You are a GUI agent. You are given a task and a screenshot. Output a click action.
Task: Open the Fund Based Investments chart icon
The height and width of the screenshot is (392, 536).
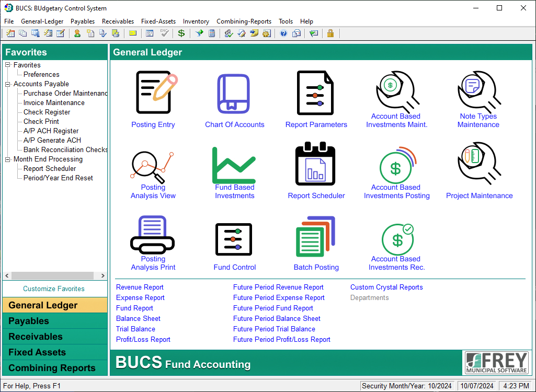coord(234,165)
